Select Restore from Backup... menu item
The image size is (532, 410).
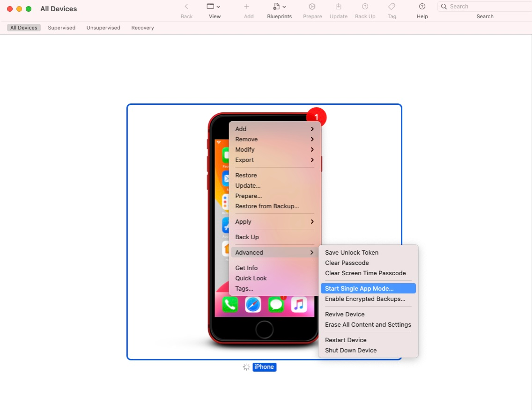point(275,206)
